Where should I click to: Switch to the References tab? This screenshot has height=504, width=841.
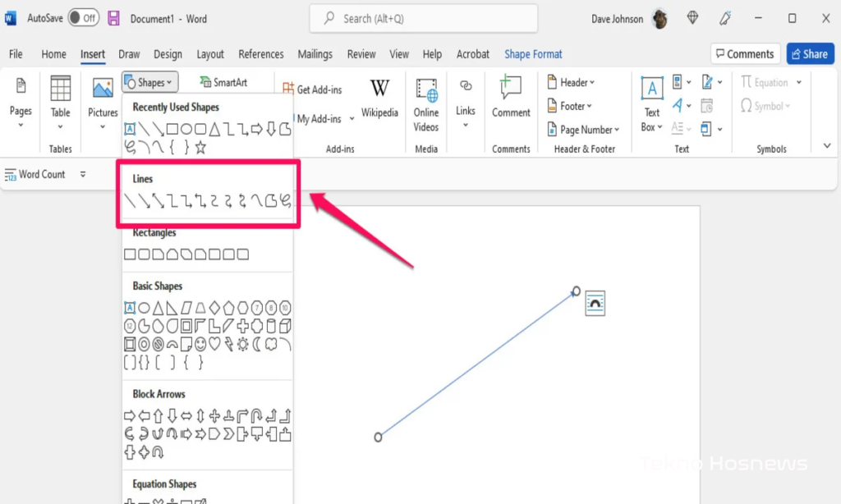261,54
